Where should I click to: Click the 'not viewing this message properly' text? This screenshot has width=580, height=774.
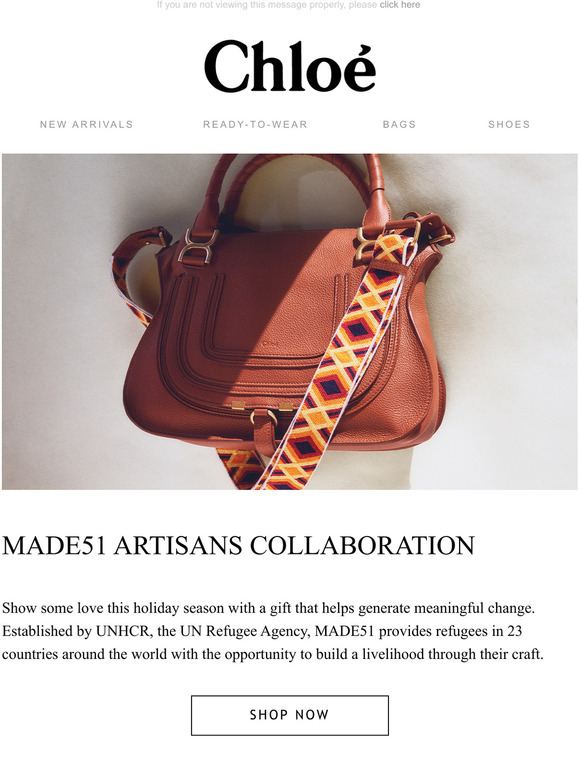tap(267, 5)
